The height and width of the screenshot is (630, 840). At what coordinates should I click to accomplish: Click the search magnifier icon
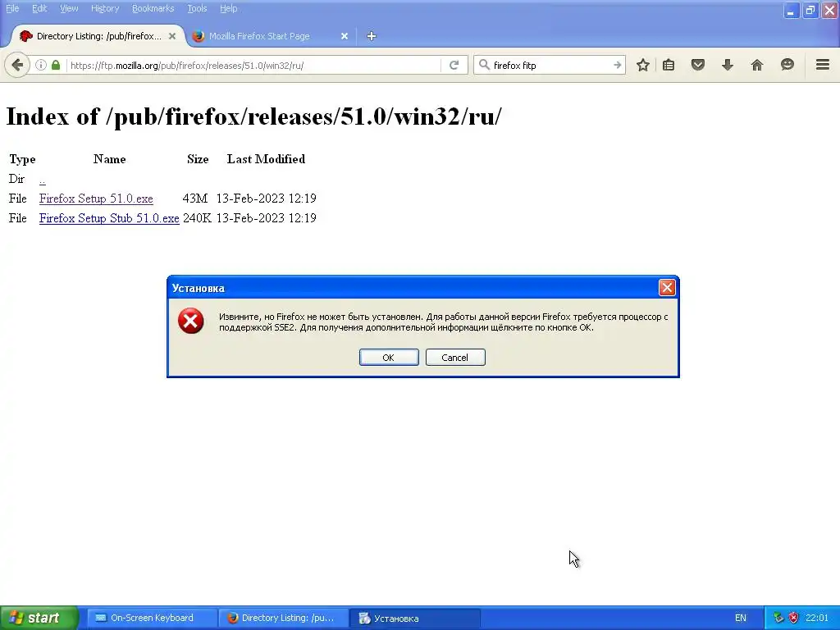[484, 65]
